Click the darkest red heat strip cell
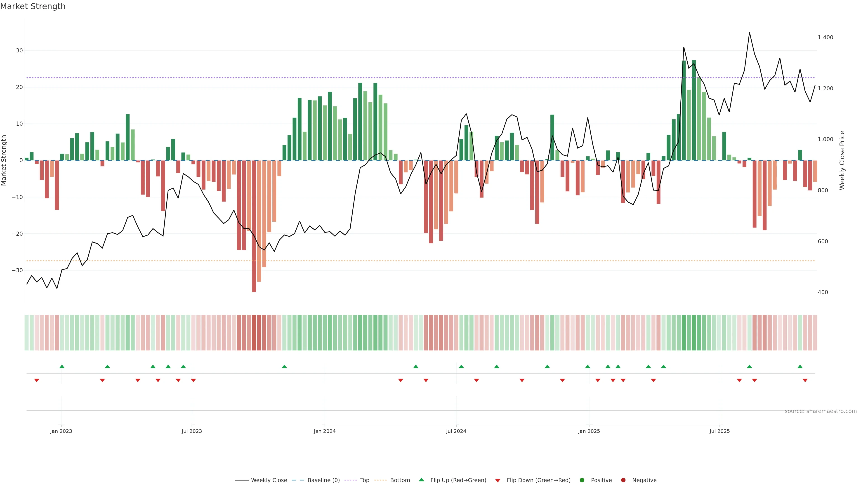 click(254, 333)
